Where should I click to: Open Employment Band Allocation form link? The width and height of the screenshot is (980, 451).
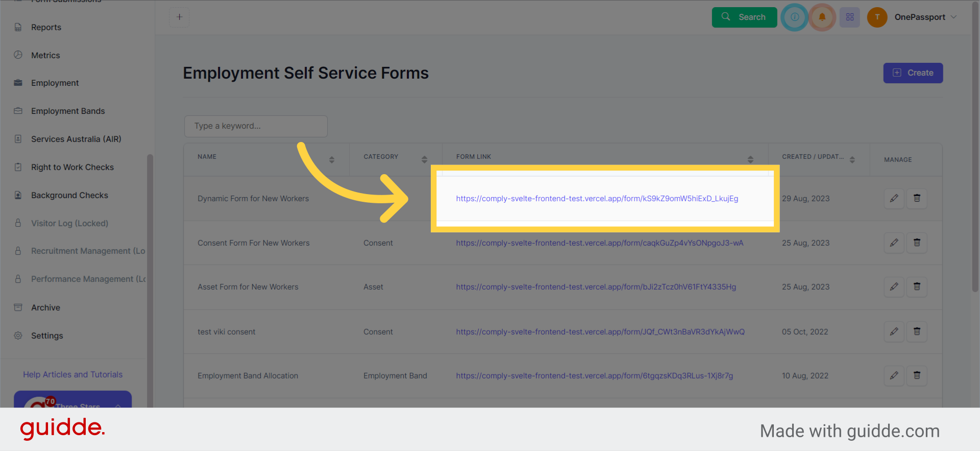pyautogui.click(x=595, y=376)
